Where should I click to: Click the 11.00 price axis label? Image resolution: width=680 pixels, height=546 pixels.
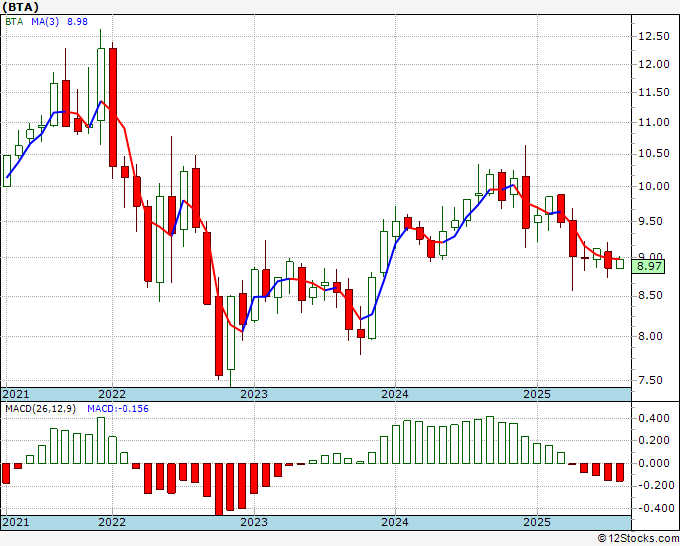click(654, 122)
